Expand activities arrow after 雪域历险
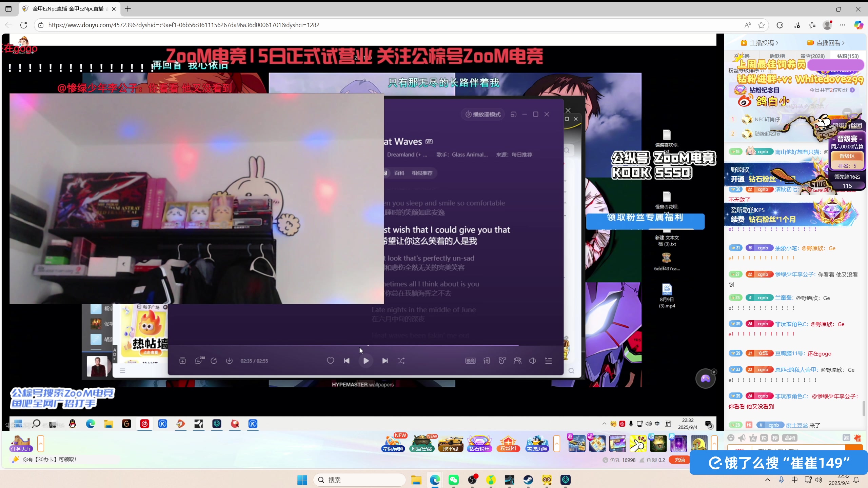Viewport: 868px width, 488px height. click(556, 444)
